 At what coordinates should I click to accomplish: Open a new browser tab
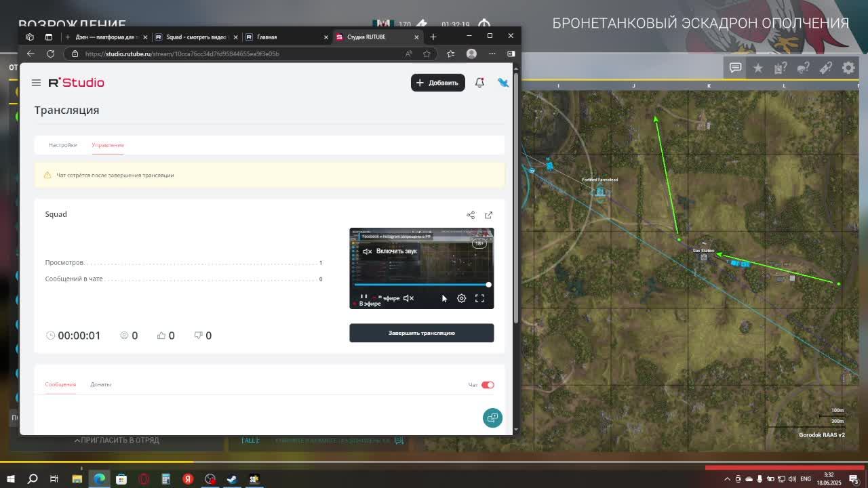tap(433, 37)
